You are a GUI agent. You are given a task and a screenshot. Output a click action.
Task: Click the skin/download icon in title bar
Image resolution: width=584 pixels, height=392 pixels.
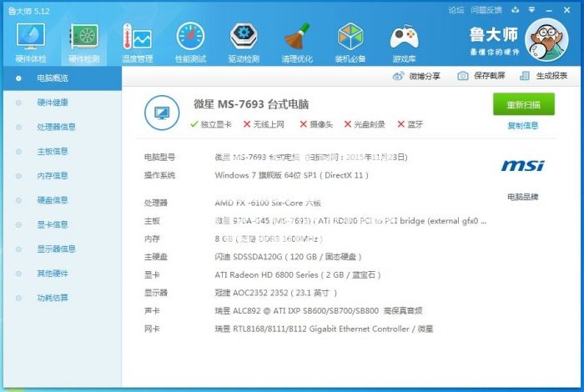pyautogui.click(x=515, y=10)
